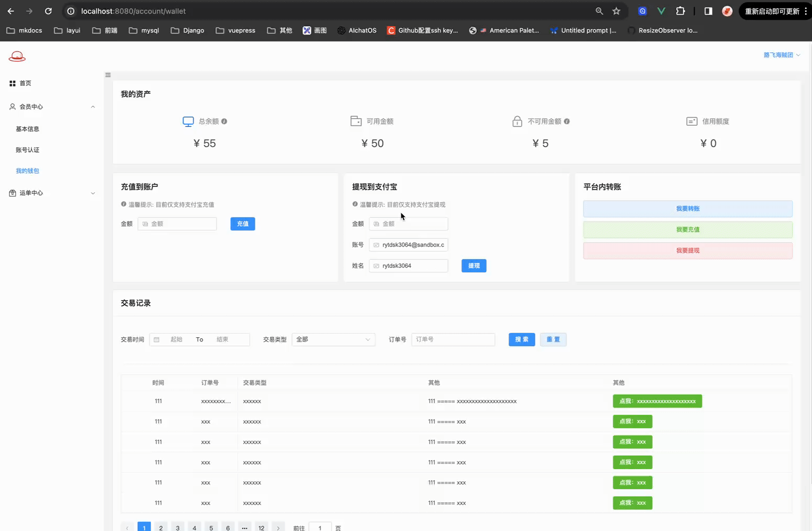Click info icon beside 不可用金额
The image size is (812, 531).
pos(567,121)
